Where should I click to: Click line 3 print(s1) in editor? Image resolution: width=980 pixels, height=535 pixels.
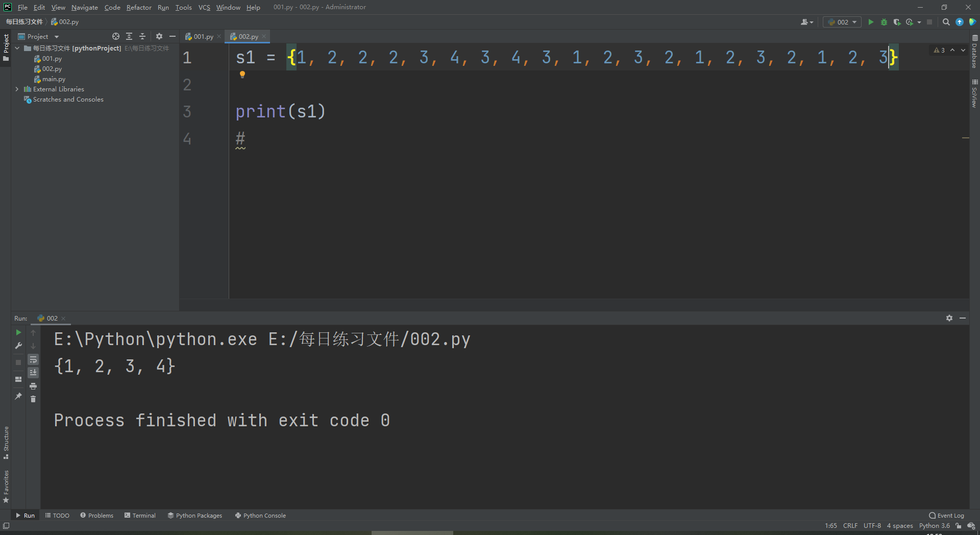coord(280,111)
